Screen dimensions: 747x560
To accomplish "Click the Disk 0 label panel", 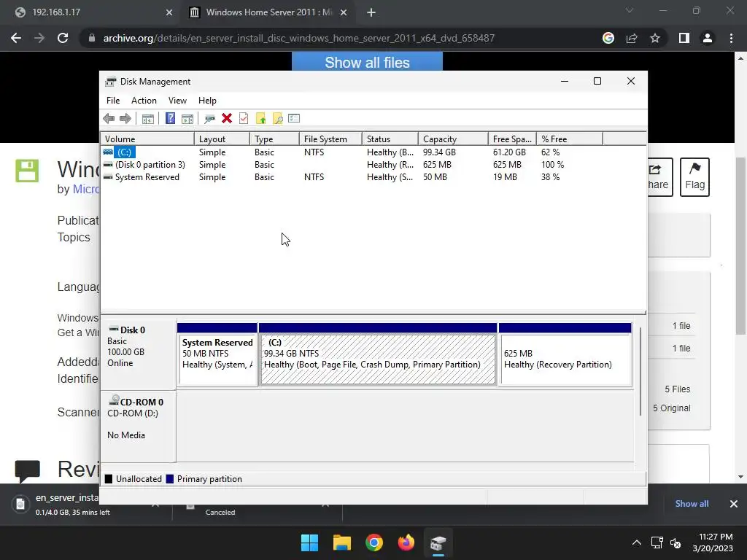I will coord(138,354).
